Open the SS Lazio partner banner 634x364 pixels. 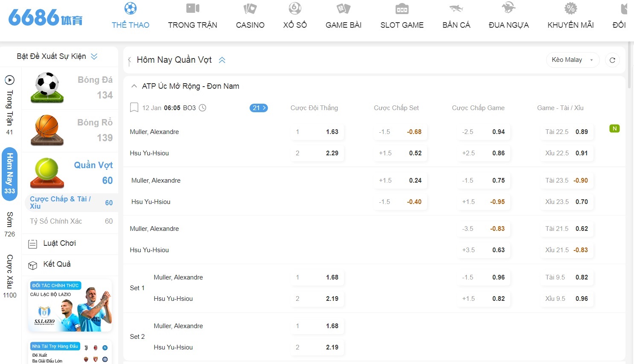click(71, 306)
